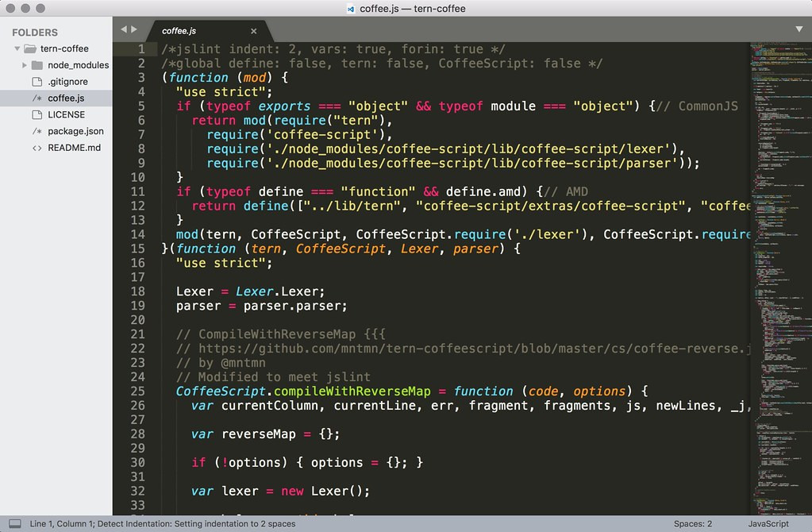This screenshot has height=532, width=812.
Task: Open .gitignore from the sidebar
Action: pos(67,82)
